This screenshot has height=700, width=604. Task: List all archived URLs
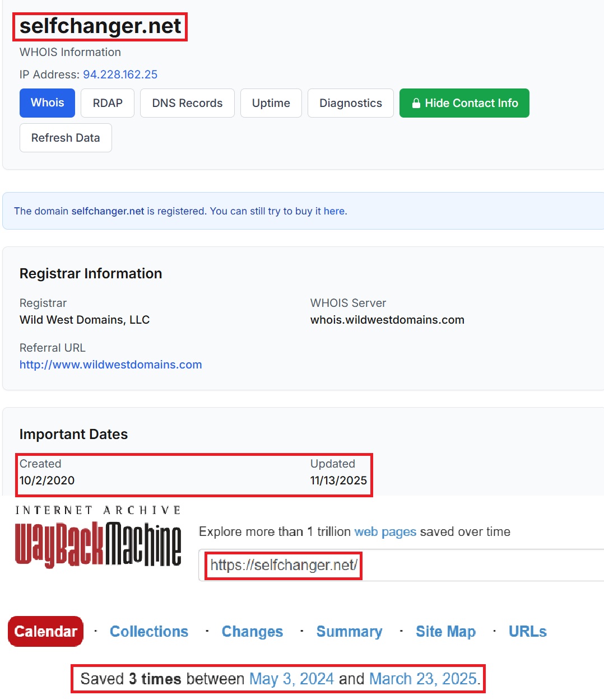click(x=527, y=631)
